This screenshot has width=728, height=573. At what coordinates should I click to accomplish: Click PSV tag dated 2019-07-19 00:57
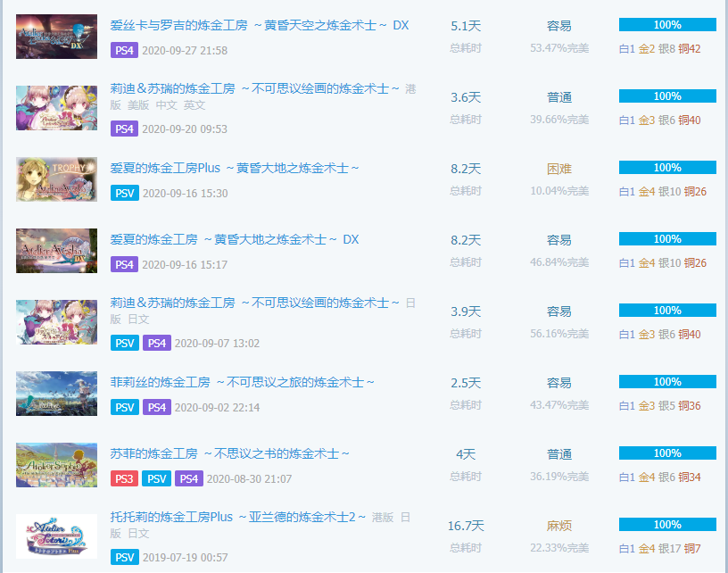(x=124, y=558)
